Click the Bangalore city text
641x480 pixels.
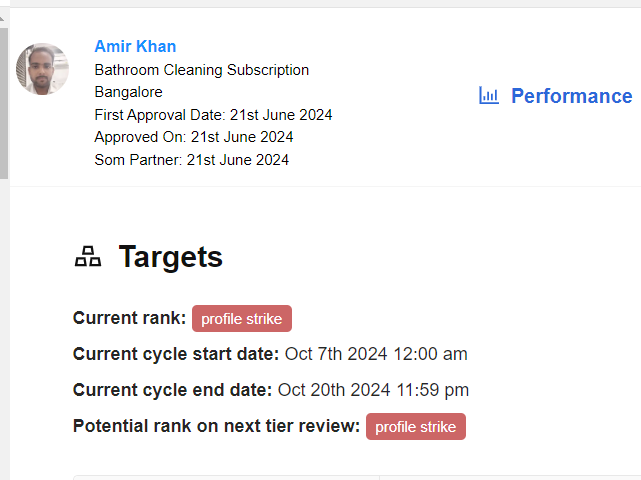(128, 92)
